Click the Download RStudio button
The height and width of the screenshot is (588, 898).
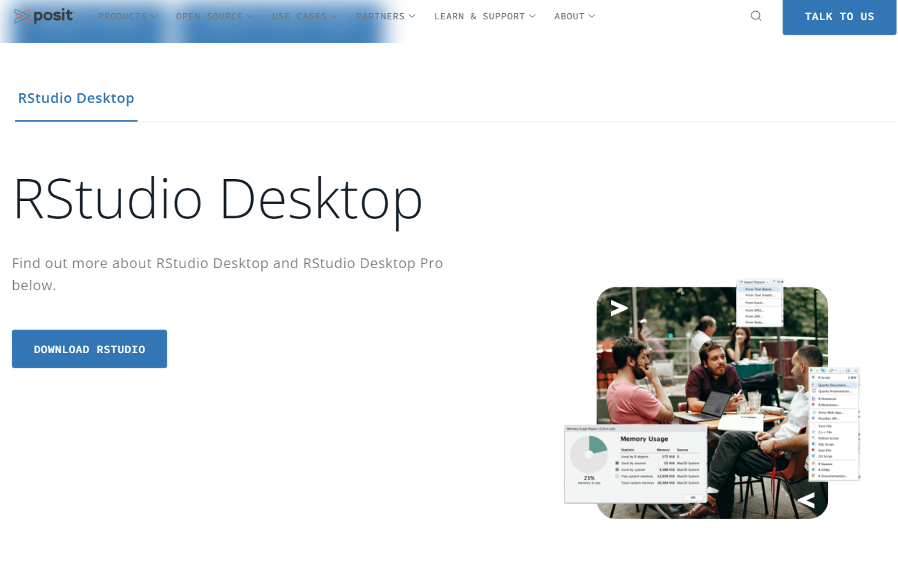tap(89, 349)
